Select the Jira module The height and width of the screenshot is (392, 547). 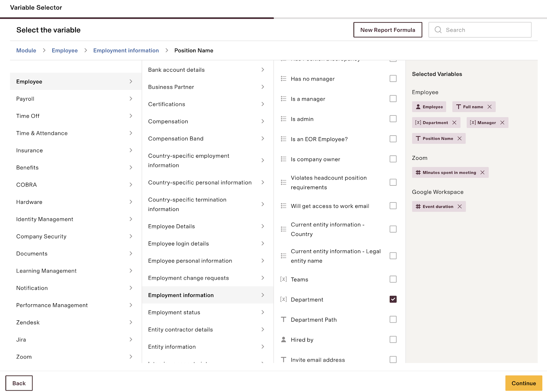pos(76,339)
